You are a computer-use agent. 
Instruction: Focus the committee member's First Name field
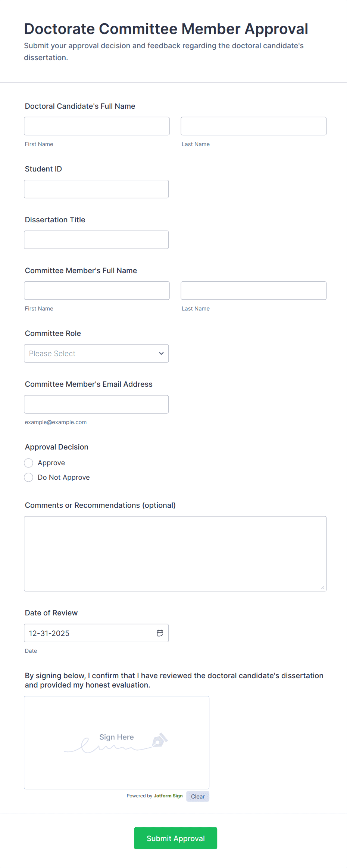tap(96, 290)
